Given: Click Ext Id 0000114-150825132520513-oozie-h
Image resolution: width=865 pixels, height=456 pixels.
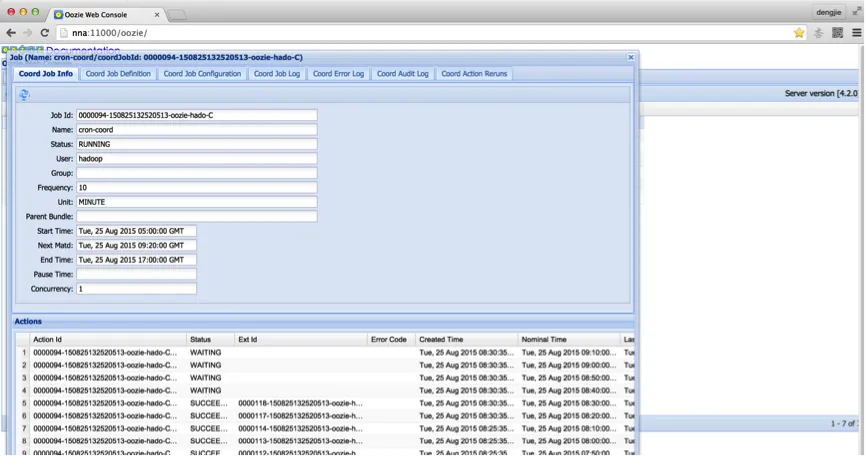Looking at the screenshot, I should (x=300, y=428).
